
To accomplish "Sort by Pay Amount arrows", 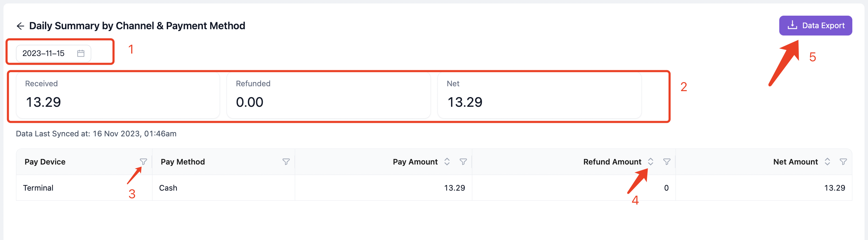I will (447, 162).
